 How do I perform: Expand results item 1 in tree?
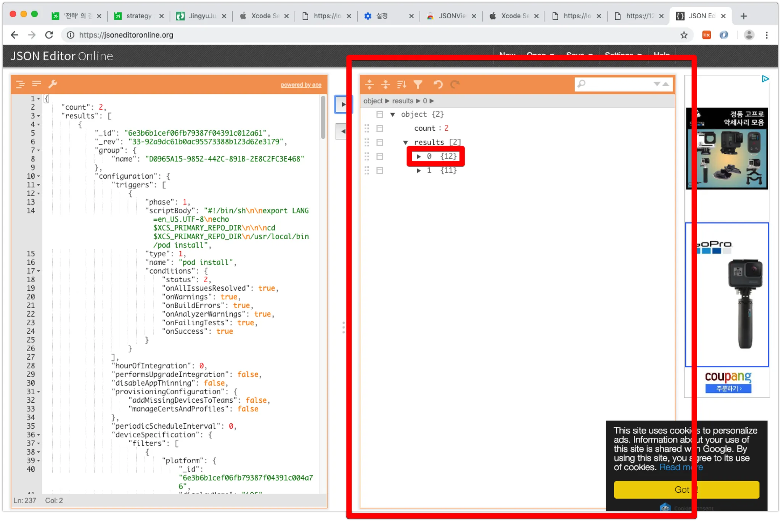[x=419, y=170]
